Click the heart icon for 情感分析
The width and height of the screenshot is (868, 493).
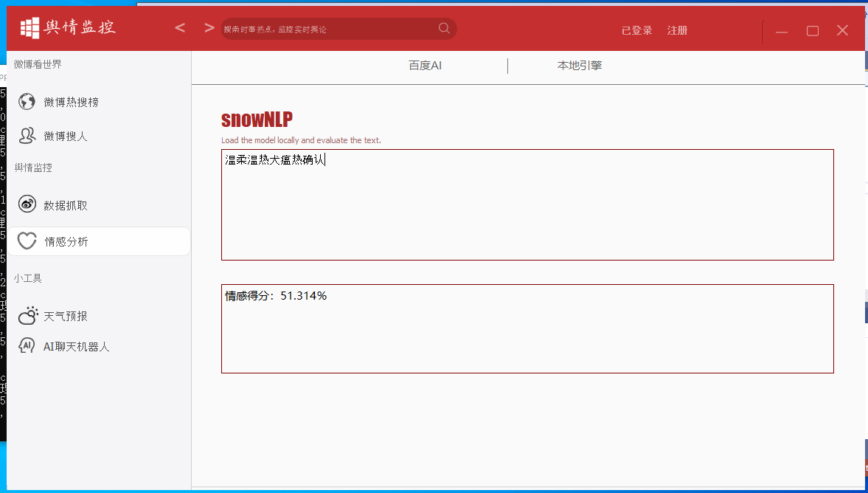click(27, 241)
